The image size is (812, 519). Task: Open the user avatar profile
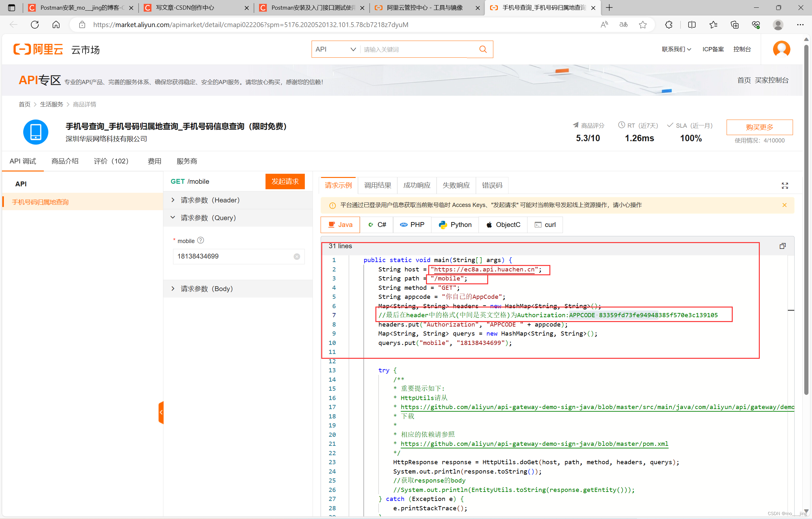tap(781, 49)
